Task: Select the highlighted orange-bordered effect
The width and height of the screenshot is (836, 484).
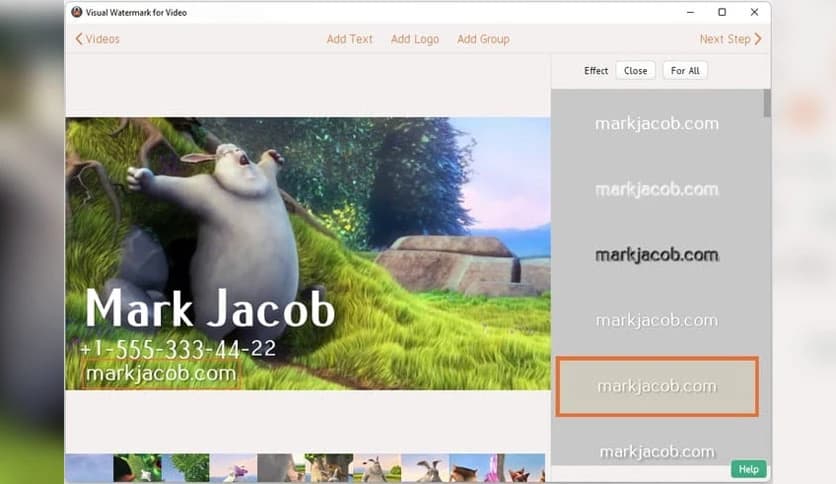Action: (657, 386)
